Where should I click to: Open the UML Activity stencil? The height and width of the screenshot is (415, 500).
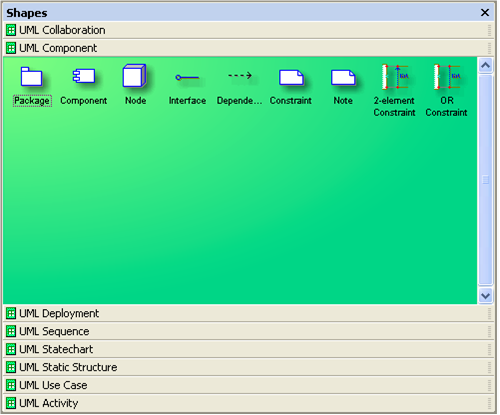coord(49,403)
